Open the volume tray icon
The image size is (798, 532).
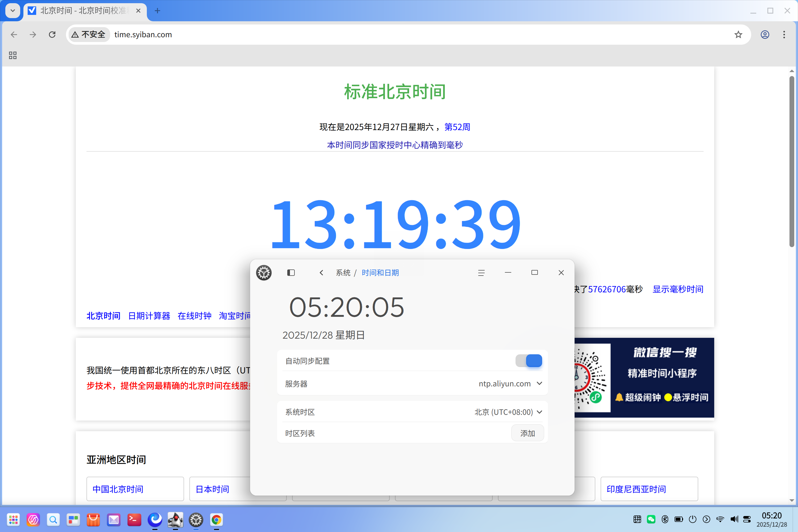point(734,519)
